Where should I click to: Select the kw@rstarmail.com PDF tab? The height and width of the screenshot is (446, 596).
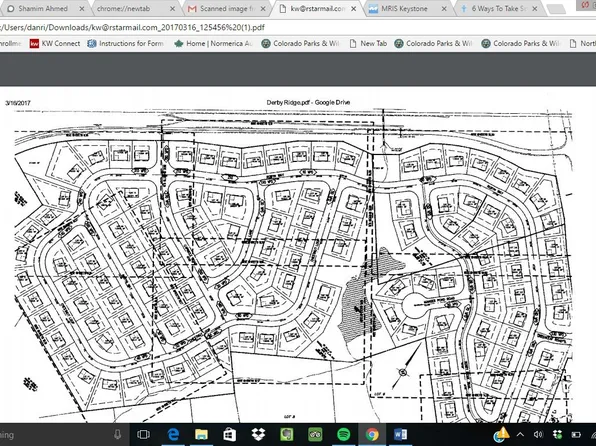[x=318, y=8]
